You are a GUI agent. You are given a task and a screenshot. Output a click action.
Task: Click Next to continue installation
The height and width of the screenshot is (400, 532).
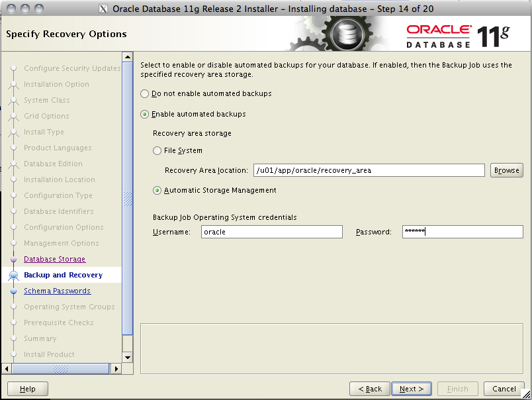(x=412, y=389)
